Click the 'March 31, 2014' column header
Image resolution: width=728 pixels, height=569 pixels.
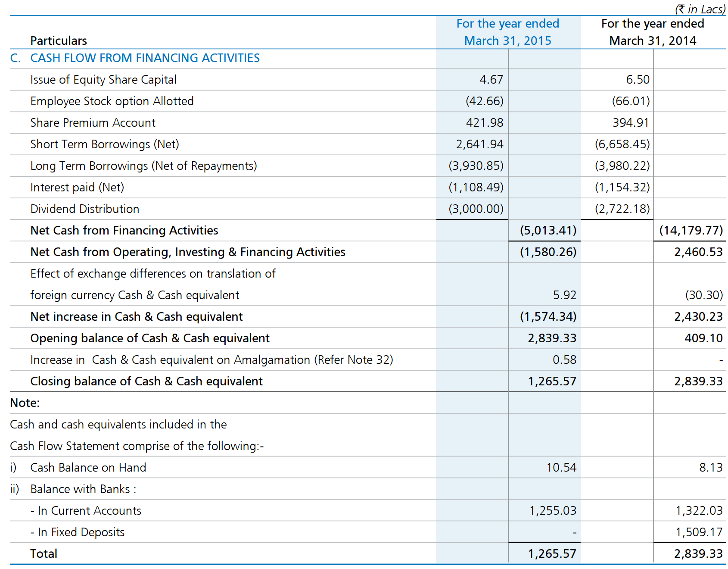(x=653, y=41)
